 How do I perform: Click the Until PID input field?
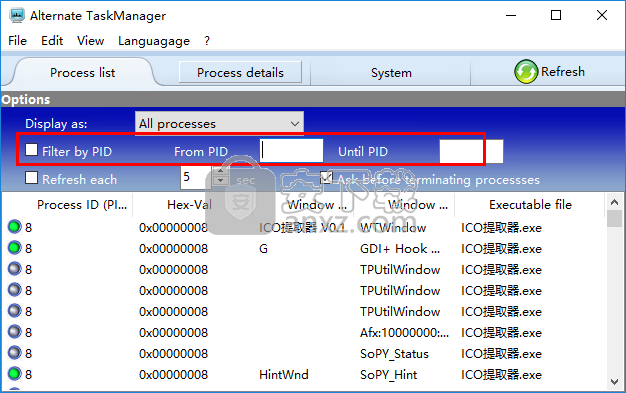[471, 151]
